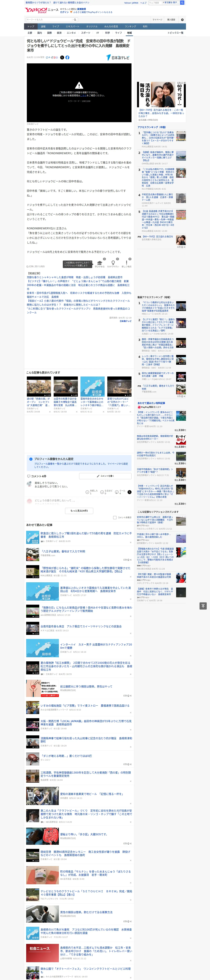
Task: Open 【考察・インバウンド】 PayPay recommended article
Action: (x=156, y=417)
